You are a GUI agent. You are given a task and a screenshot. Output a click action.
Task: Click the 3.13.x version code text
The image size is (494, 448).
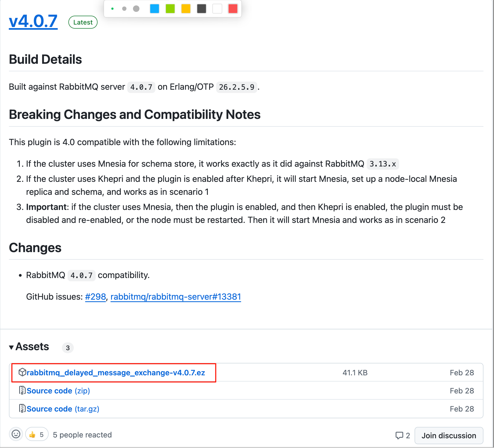[x=383, y=164]
